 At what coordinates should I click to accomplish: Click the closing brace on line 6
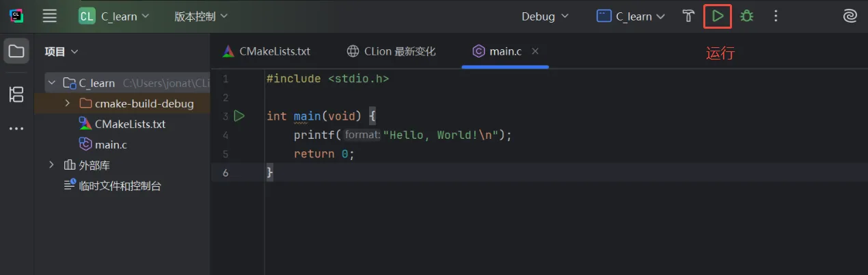coord(270,172)
